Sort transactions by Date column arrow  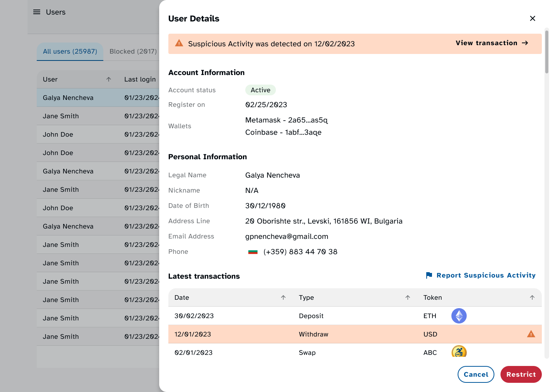pyautogui.click(x=283, y=297)
